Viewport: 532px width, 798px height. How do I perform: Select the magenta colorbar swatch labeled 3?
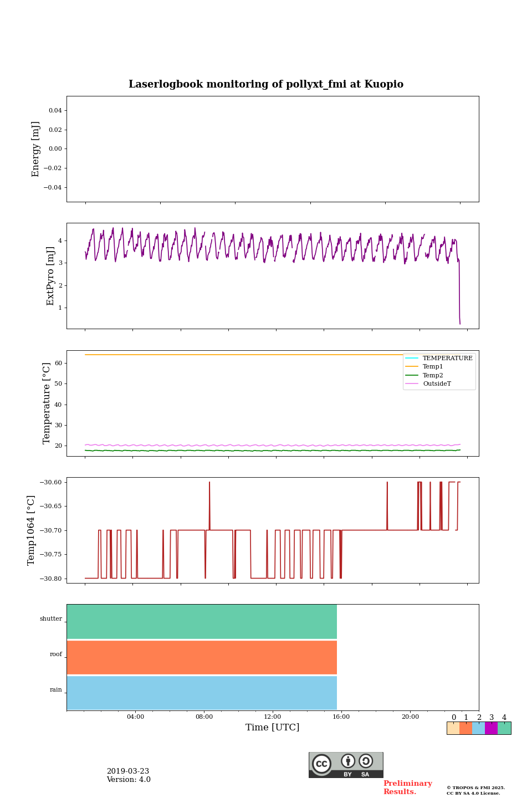[491, 728]
